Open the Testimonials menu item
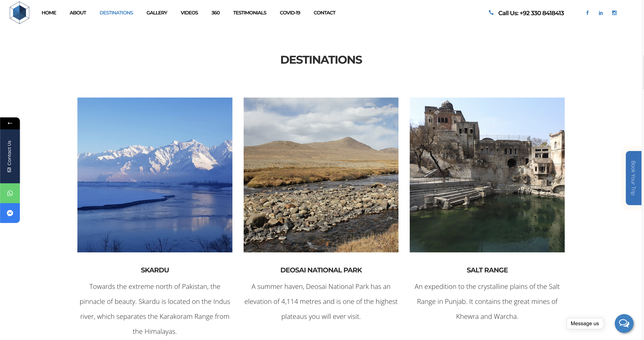This screenshot has height=340, width=644. [x=249, y=13]
